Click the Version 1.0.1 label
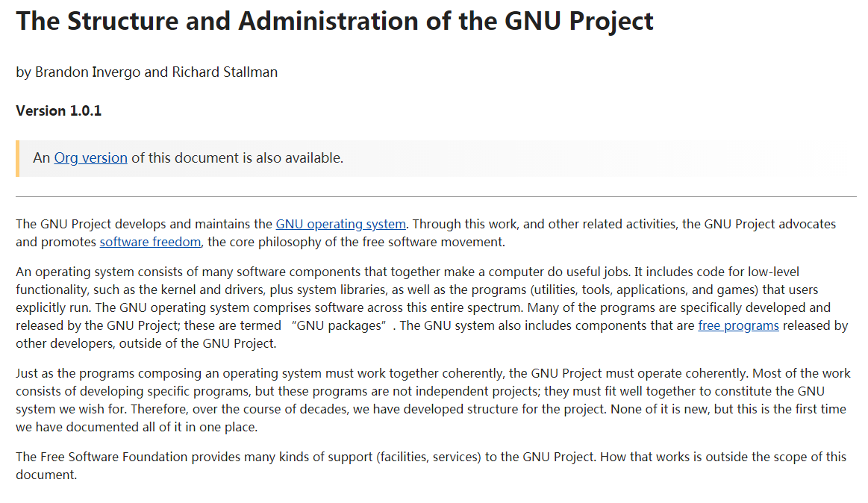Screen dimensions: 868x503 pos(58,111)
